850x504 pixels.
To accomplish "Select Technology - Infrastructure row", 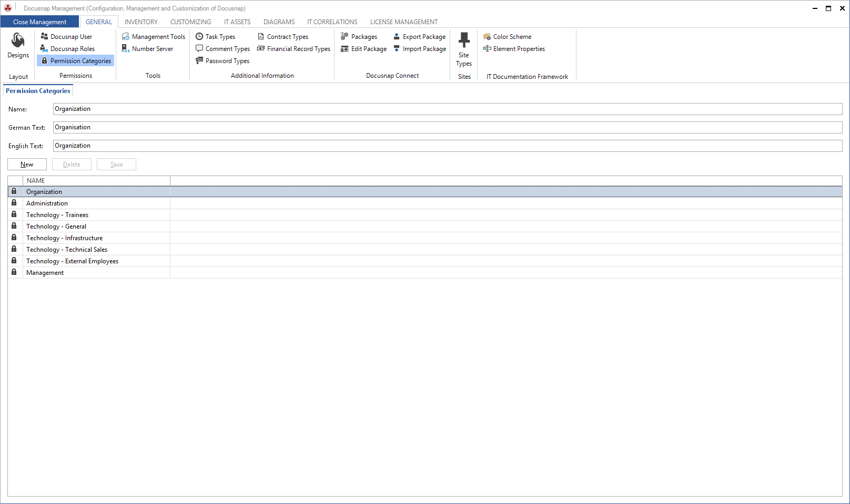I will click(x=425, y=238).
